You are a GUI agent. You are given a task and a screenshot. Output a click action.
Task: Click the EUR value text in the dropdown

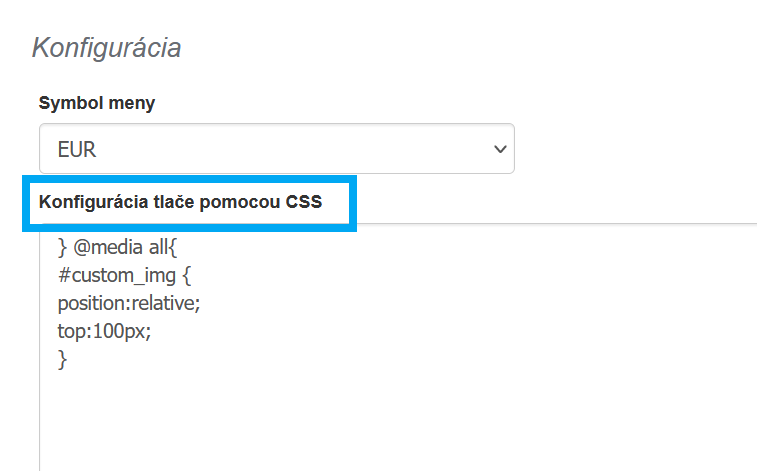[x=77, y=150]
